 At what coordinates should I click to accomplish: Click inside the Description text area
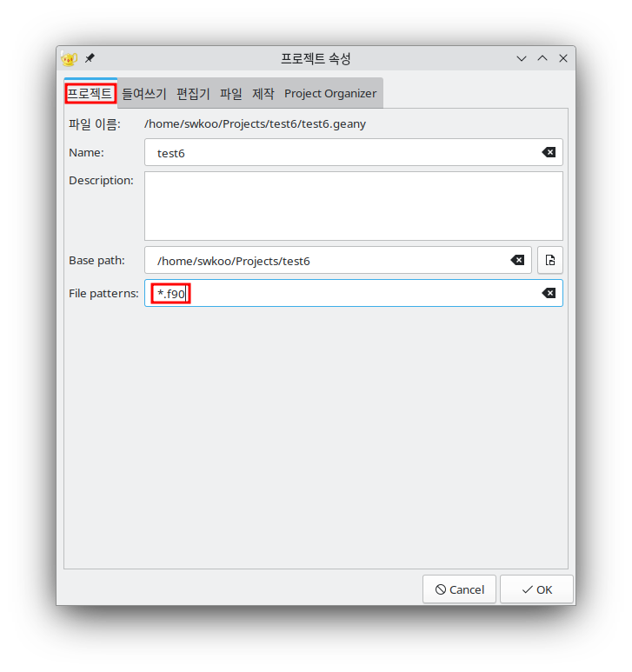click(x=354, y=206)
